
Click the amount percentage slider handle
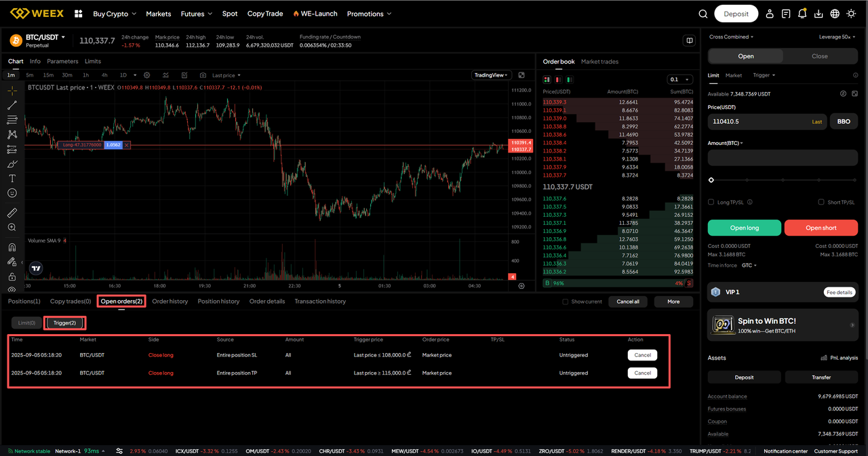pyautogui.click(x=711, y=180)
